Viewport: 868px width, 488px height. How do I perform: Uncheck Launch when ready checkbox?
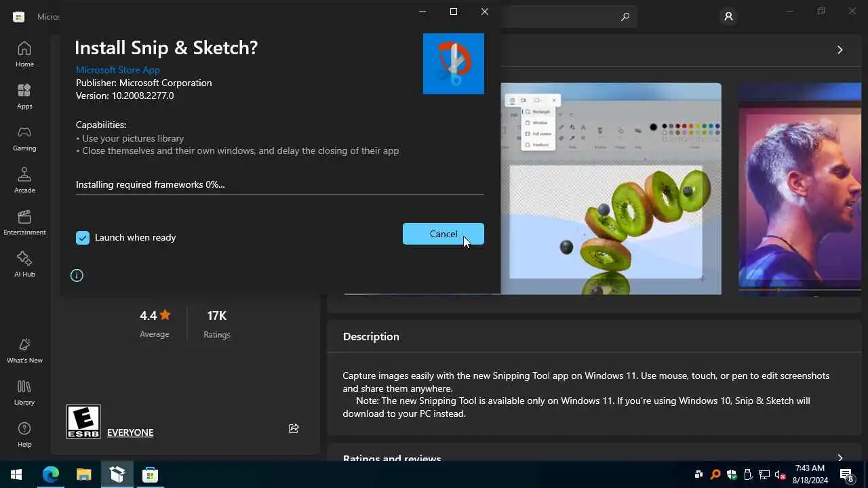83,238
